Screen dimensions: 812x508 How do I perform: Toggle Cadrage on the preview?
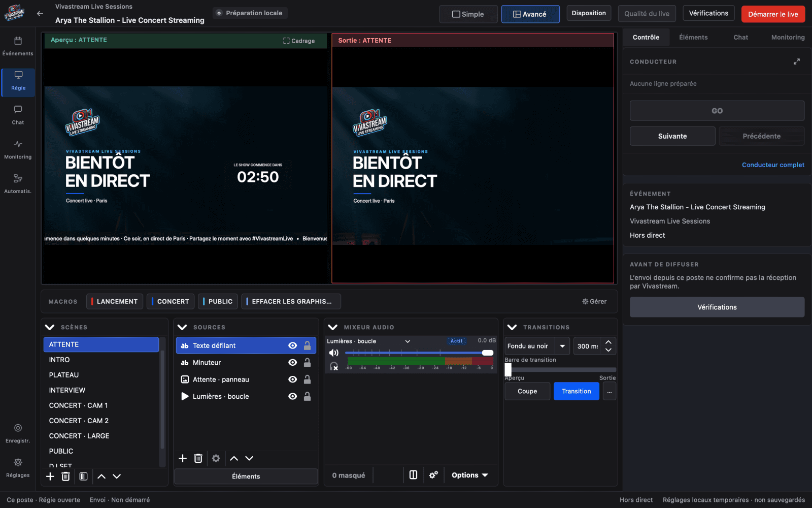299,41
